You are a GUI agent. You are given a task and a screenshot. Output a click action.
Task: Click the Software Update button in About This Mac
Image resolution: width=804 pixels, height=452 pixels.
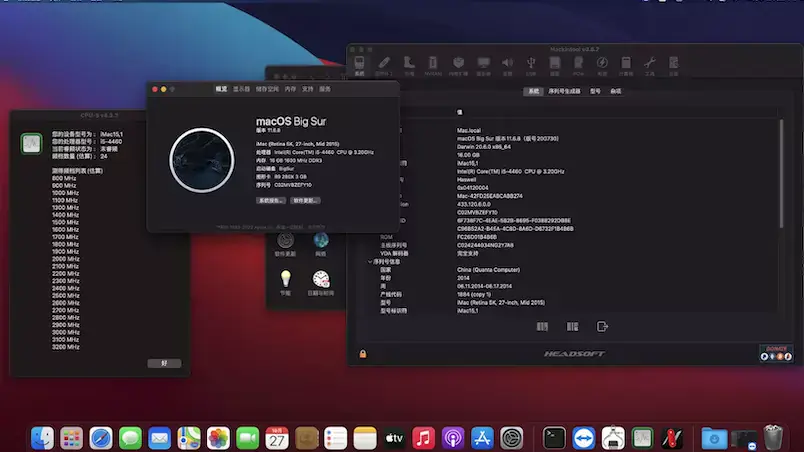click(x=306, y=200)
